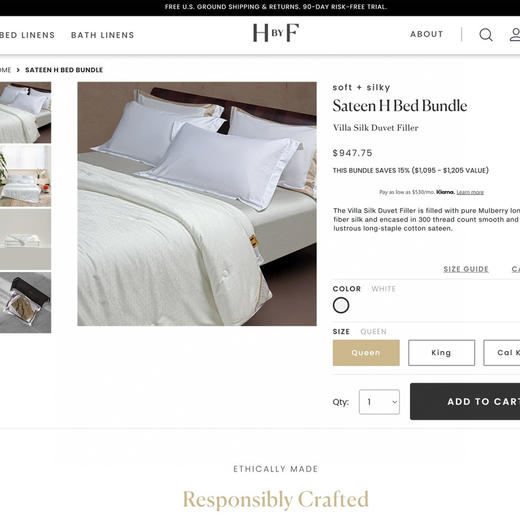
Task: Click the HbyF logo
Action: pos(276,33)
